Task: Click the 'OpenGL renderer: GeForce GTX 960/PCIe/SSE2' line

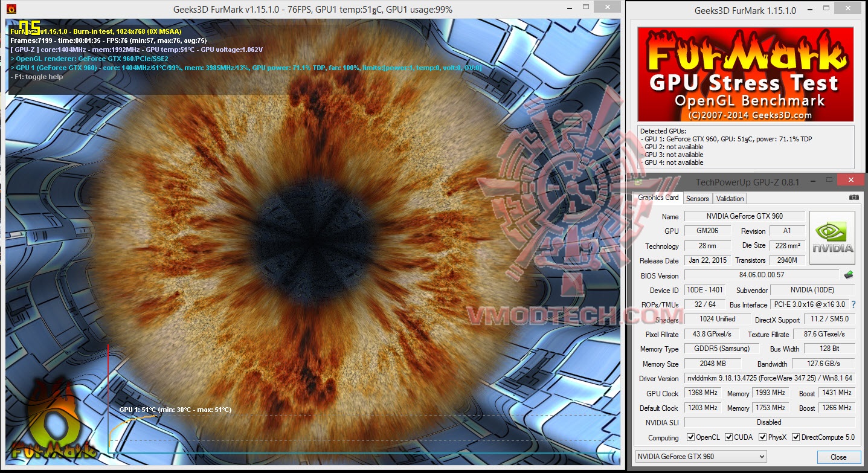Action: tap(90, 59)
